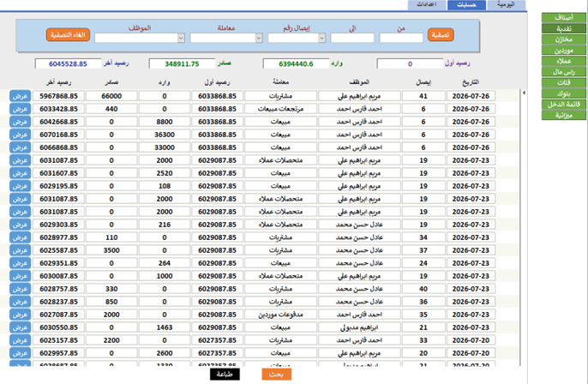Open قائمة الدخل in the side menu
Image resolution: width=588 pixels, height=384 pixels.
[564, 105]
